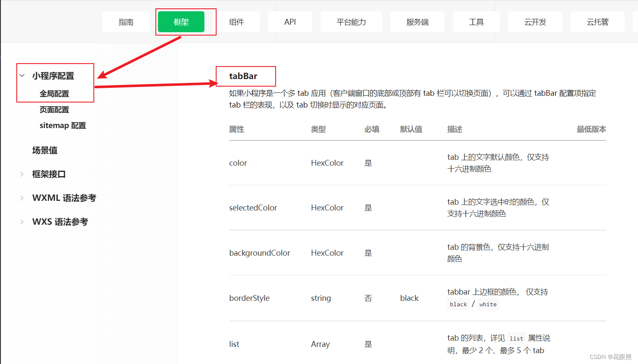Click the 默认值 column header
This screenshot has height=364, width=638.
411,129
